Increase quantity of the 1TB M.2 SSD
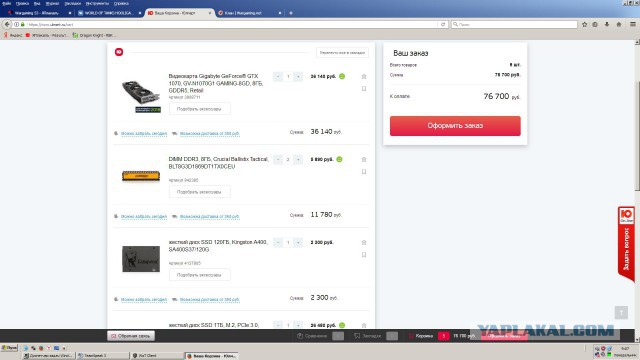The width and height of the screenshot is (640, 360). point(298,325)
